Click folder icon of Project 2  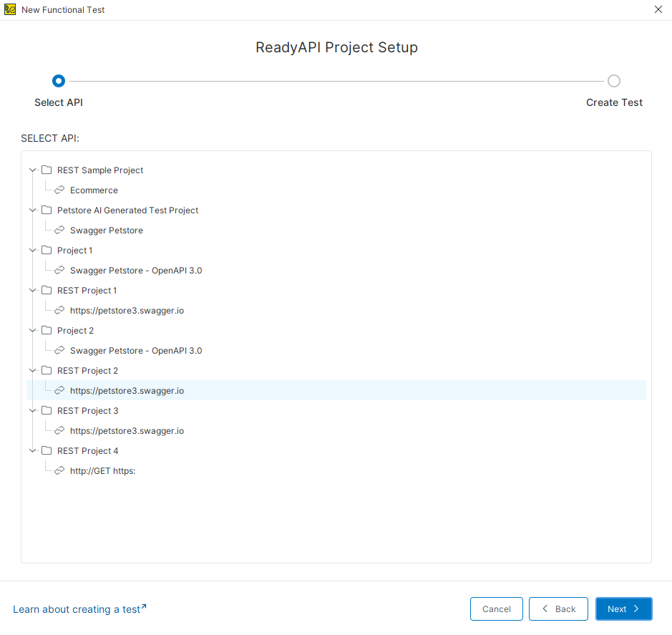tap(47, 330)
